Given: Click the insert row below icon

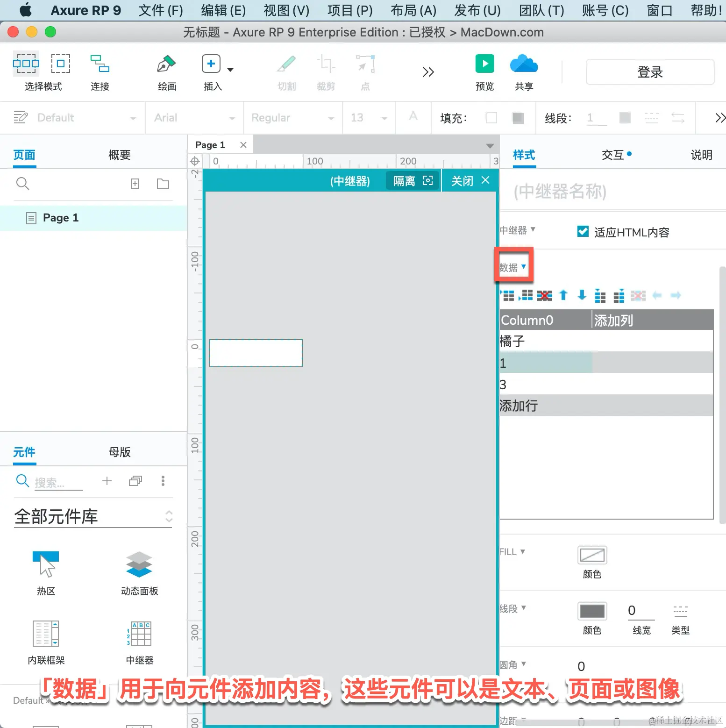Looking at the screenshot, I should 527,295.
